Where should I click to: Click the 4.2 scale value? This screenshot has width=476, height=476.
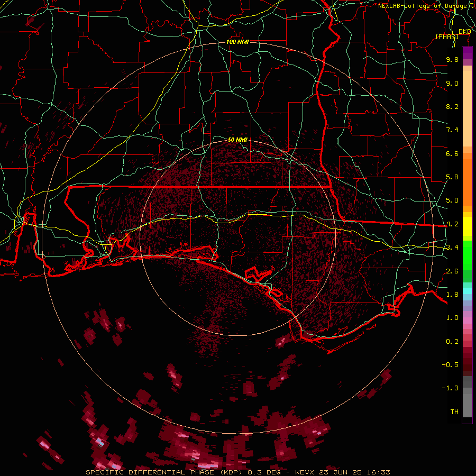(452, 224)
